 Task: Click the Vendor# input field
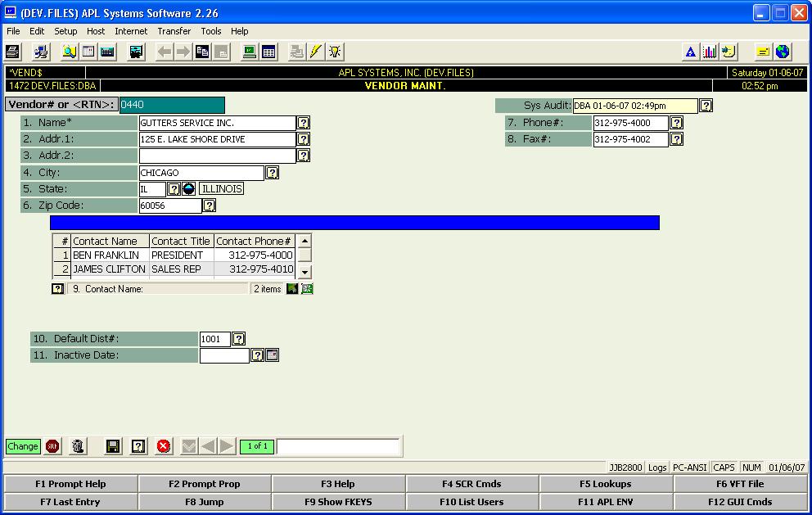pos(172,105)
